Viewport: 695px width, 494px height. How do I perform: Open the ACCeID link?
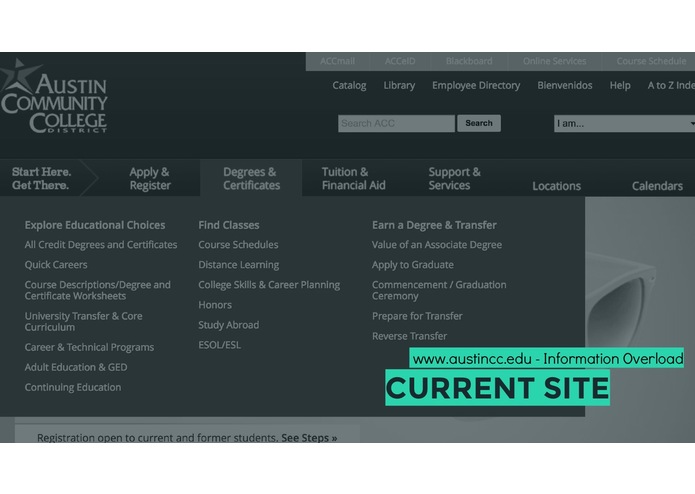[x=400, y=61]
